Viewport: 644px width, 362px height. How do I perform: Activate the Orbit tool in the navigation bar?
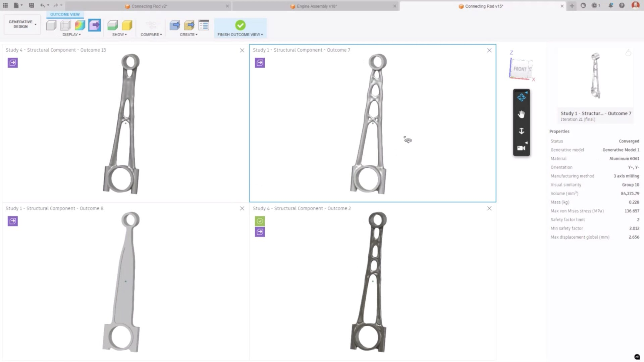click(521, 97)
